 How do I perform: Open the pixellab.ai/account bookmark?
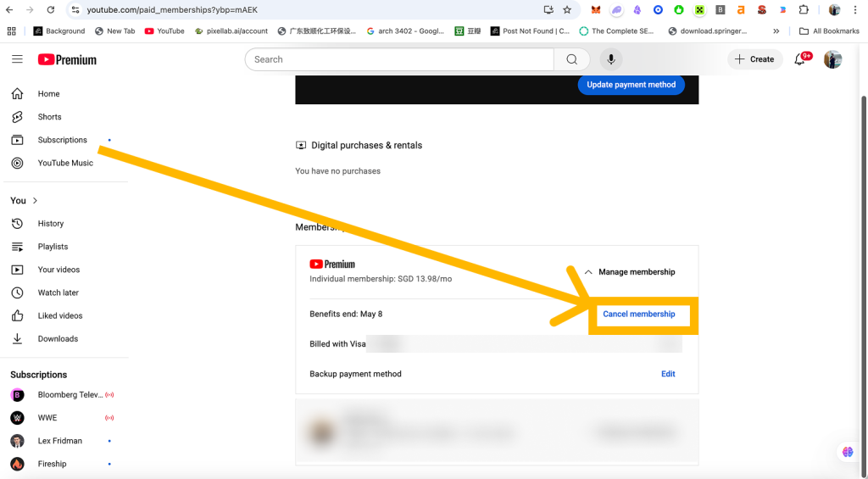click(231, 31)
